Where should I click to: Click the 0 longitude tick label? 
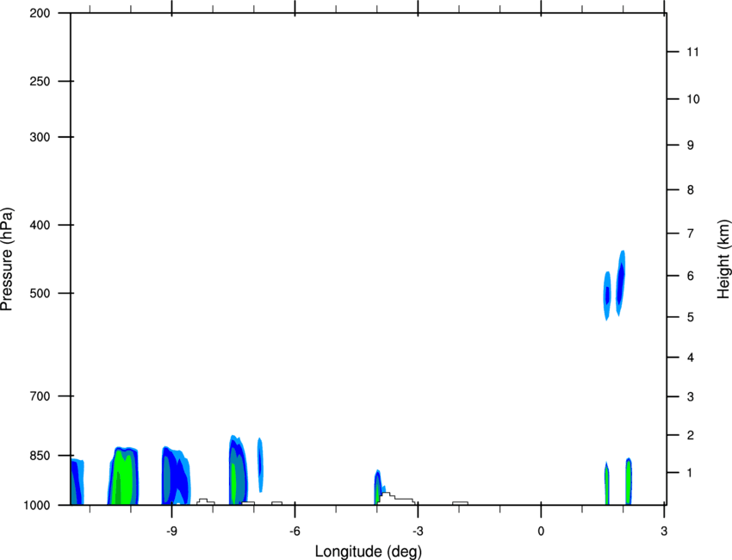coord(541,531)
